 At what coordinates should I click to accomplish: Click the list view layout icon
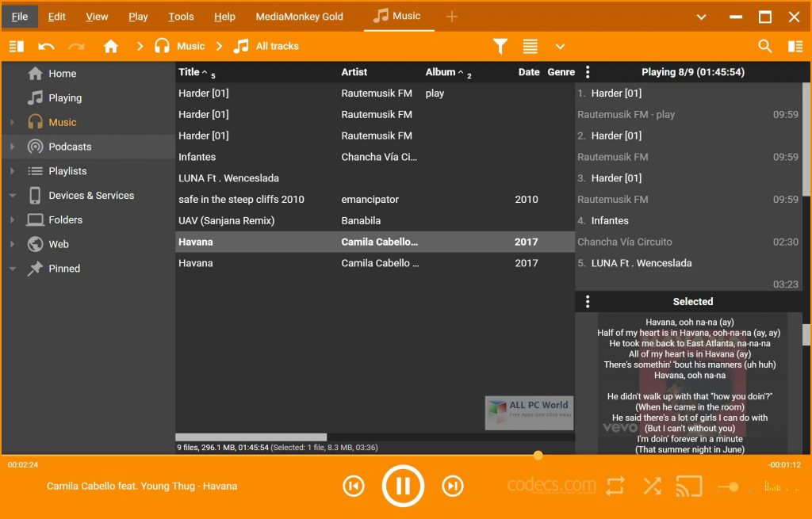point(530,47)
